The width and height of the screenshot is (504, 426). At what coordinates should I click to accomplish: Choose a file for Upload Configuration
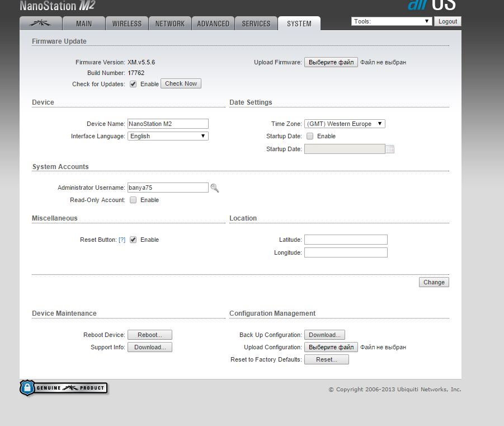click(x=331, y=347)
